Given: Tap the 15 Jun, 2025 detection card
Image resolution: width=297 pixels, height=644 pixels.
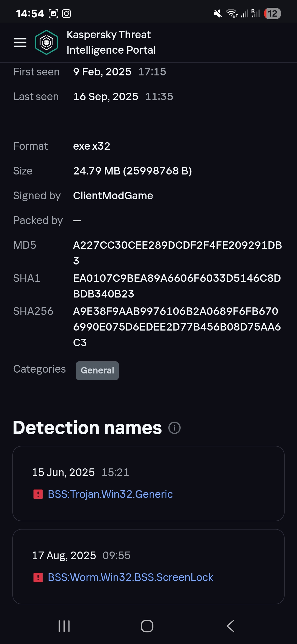Looking at the screenshot, I should pos(148,483).
